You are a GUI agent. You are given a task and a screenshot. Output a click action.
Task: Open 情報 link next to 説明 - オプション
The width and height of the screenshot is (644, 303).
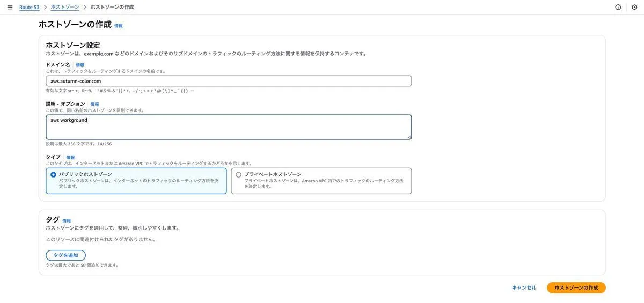pyautogui.click(x=94, y=104)
